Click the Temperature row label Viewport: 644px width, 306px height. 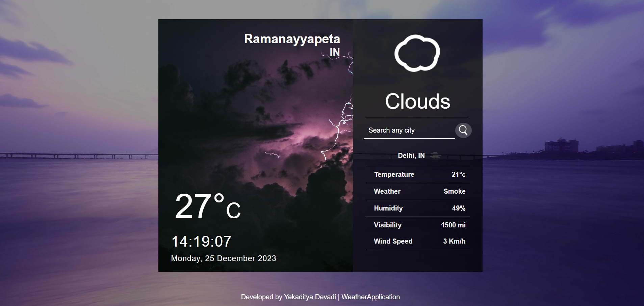(394, 174)
